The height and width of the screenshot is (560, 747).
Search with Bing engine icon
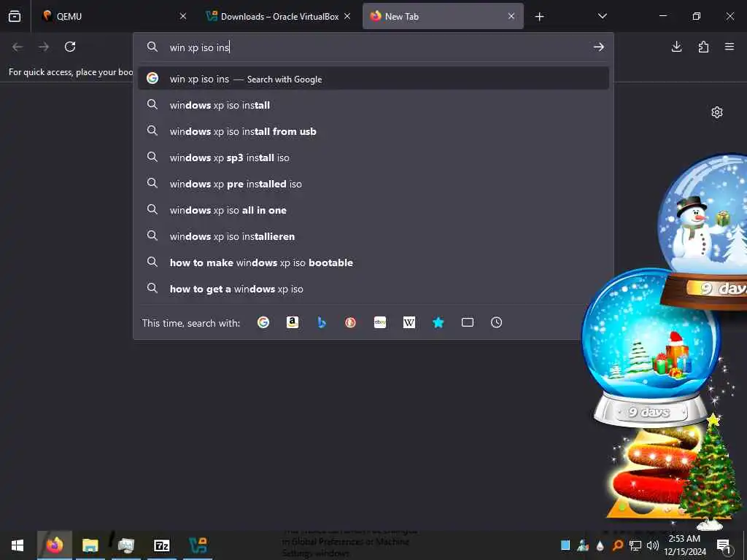coord(322,322)
